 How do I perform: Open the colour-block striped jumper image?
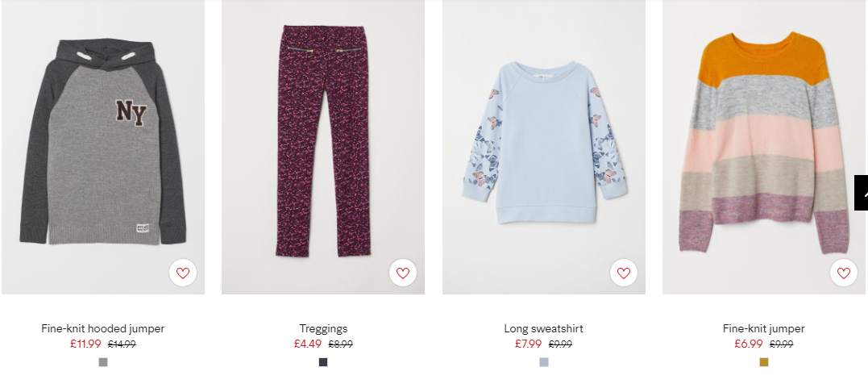pyautogui.click(x=764, y=147)
